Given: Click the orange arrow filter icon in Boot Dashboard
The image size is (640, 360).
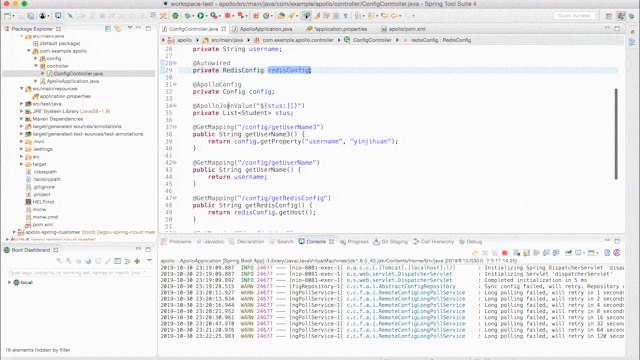Looking at the screenshot, I should 127,261.
